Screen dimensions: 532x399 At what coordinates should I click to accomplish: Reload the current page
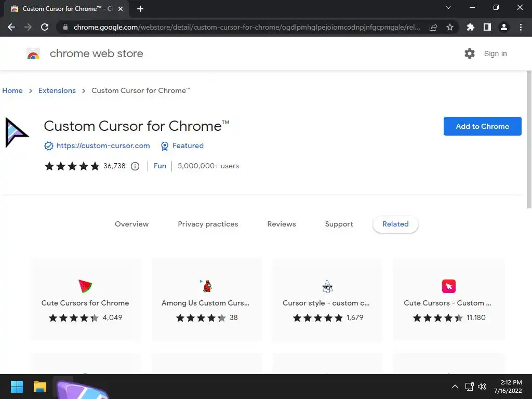coord(45,27)
